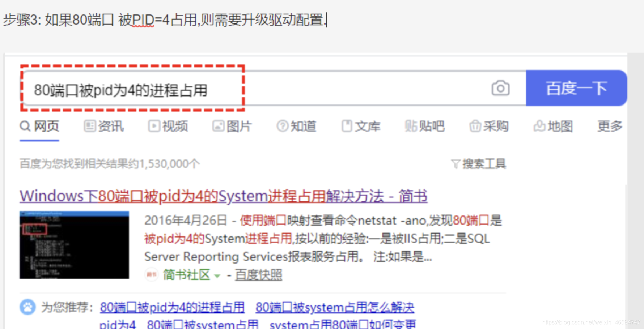The image size is (644, 329).
Task: Open the 知道 tab
Action: click(x=297, y=126)
